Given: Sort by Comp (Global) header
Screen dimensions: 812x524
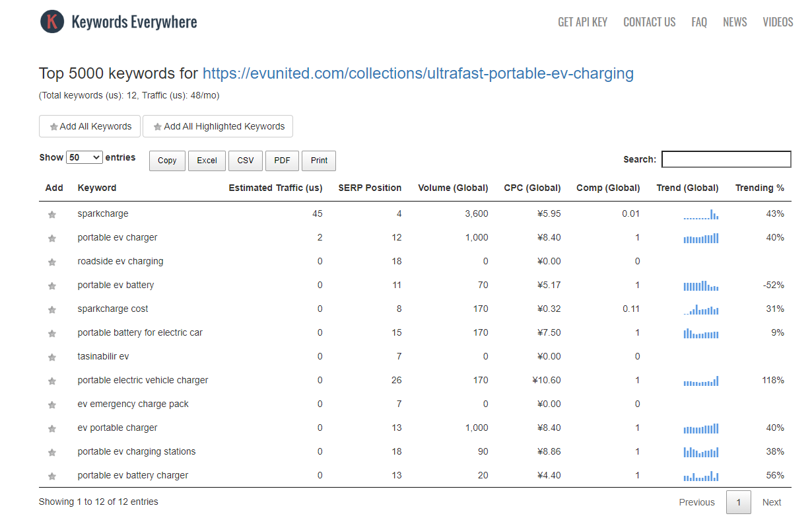Looking at the screenshot, I should [608, 188].
